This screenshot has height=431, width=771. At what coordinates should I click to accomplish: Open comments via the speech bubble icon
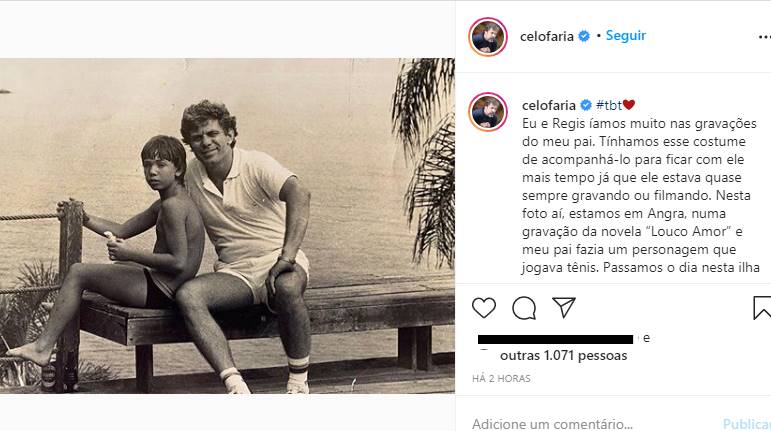[523, 307]
